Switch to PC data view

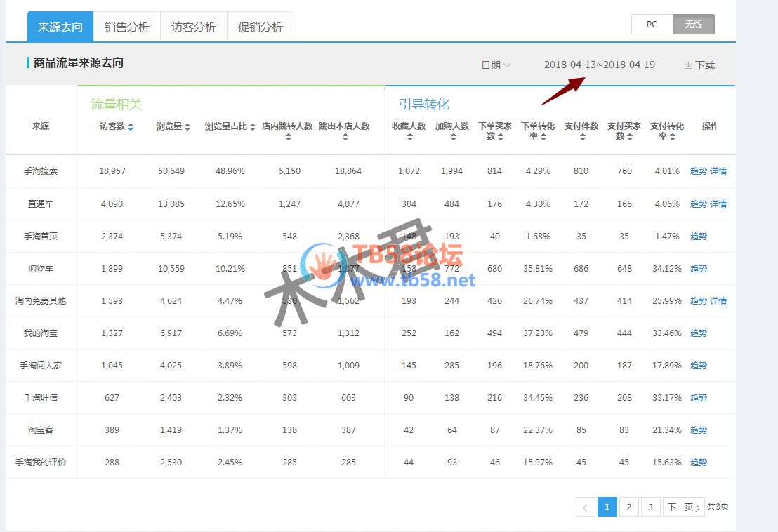click(x=652, y=25)
